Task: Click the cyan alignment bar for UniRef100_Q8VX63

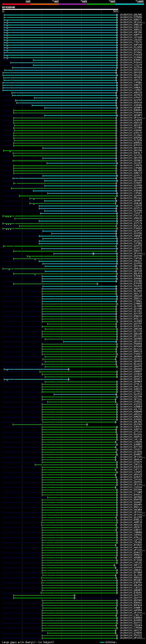Action: coord(90,342)
